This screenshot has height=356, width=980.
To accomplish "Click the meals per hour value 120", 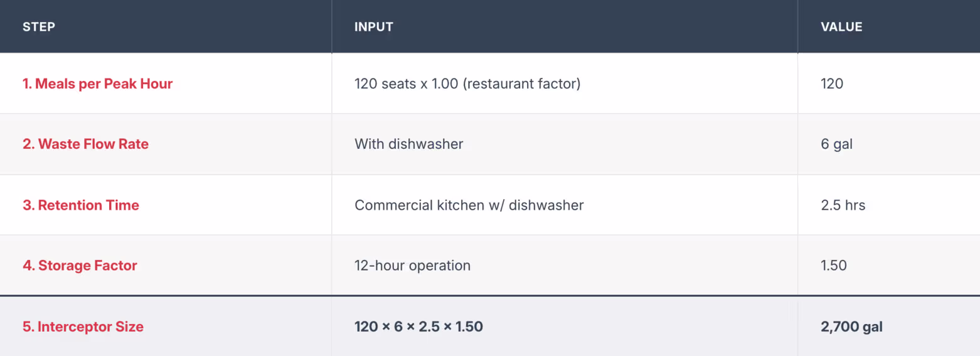I will [x=832, y=84].
